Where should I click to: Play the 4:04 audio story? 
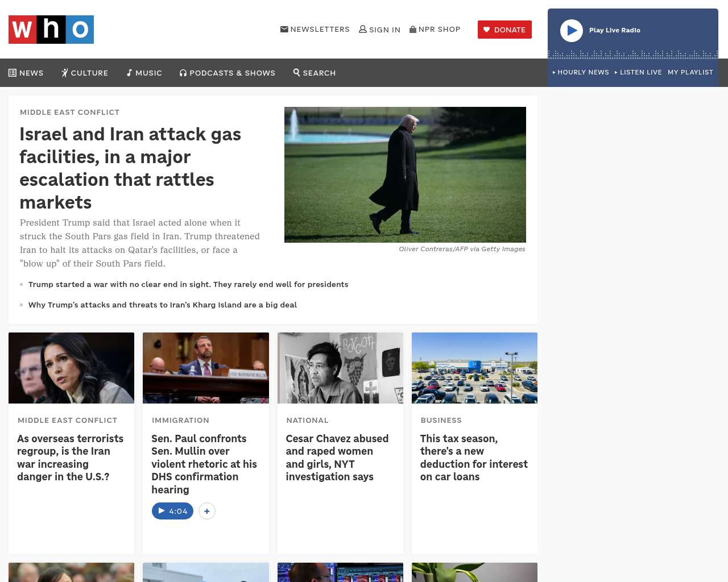[172, 511]
